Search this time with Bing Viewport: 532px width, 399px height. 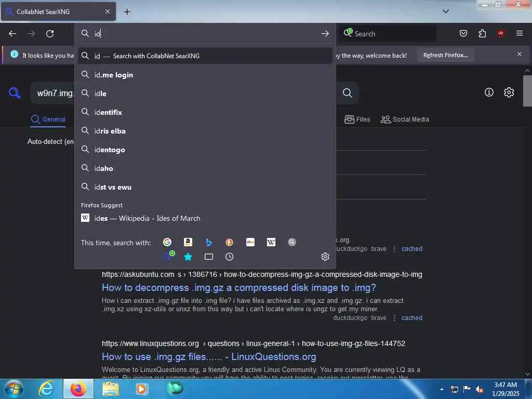[209, 242]
